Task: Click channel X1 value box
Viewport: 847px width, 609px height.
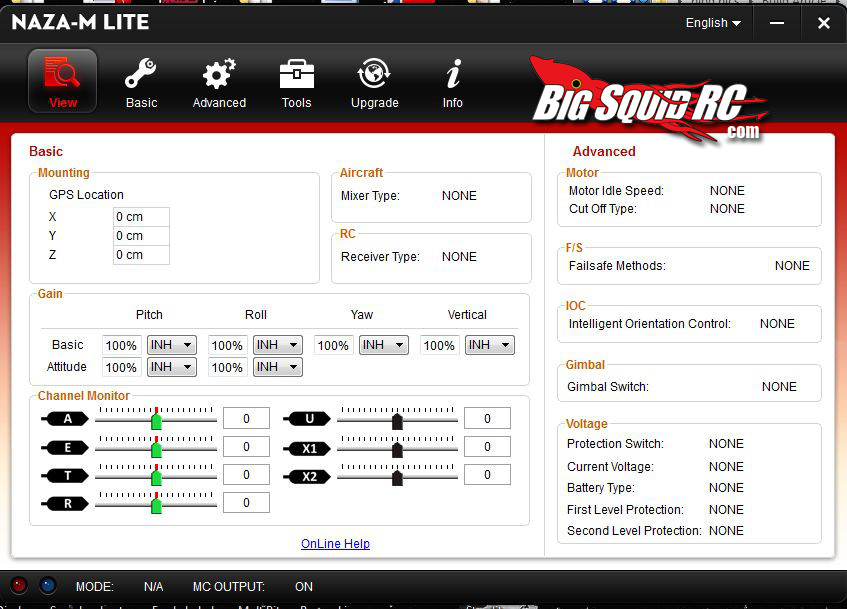Action: tap(487, 446)
